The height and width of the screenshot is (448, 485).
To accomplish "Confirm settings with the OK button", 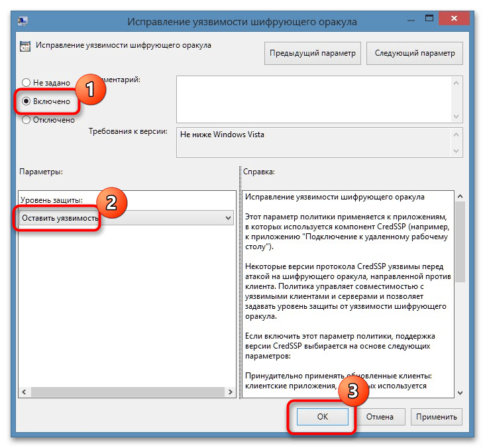I will (x=322, y=417).
